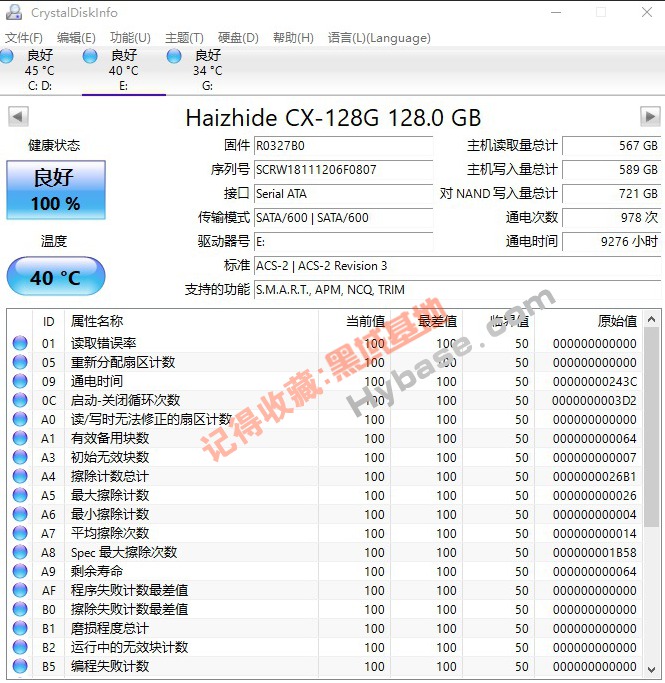Viewport: 665px width, 683px height.
Task: Click the status dot for row A1
Action: [20, 438]
